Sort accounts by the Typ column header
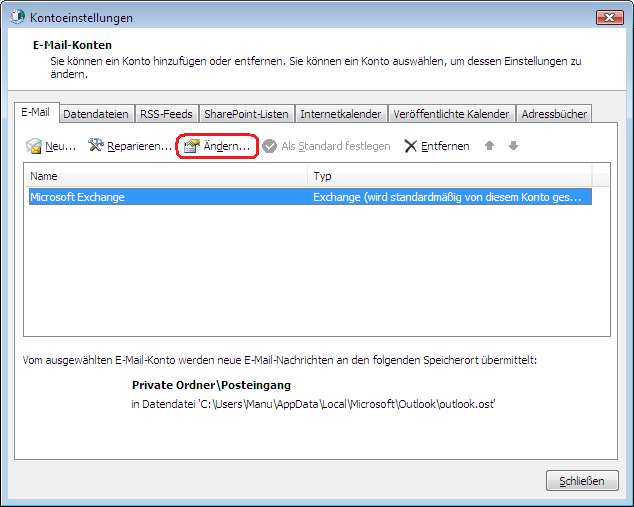Viewport: 634px width, 507px height. pos(450,176)
